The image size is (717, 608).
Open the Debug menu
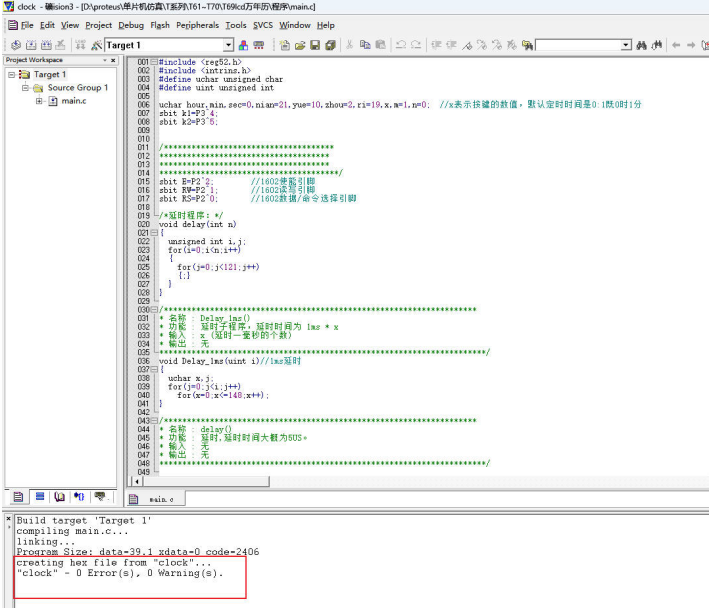[x=131, y=25]
